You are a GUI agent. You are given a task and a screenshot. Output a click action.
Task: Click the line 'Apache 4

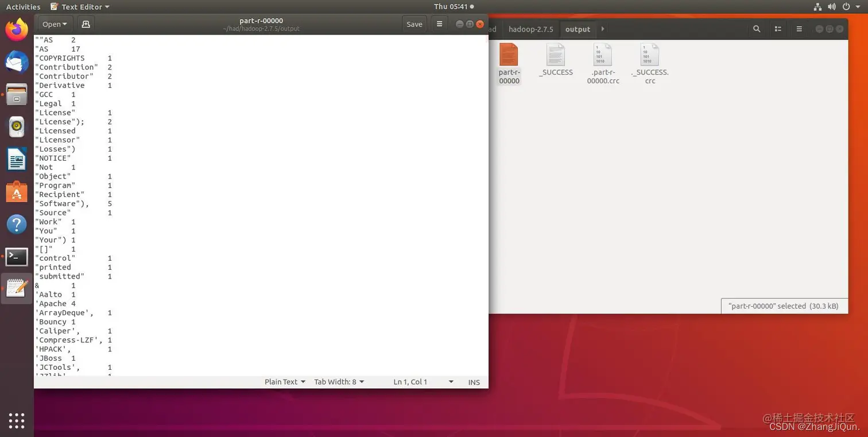(55, 304)
